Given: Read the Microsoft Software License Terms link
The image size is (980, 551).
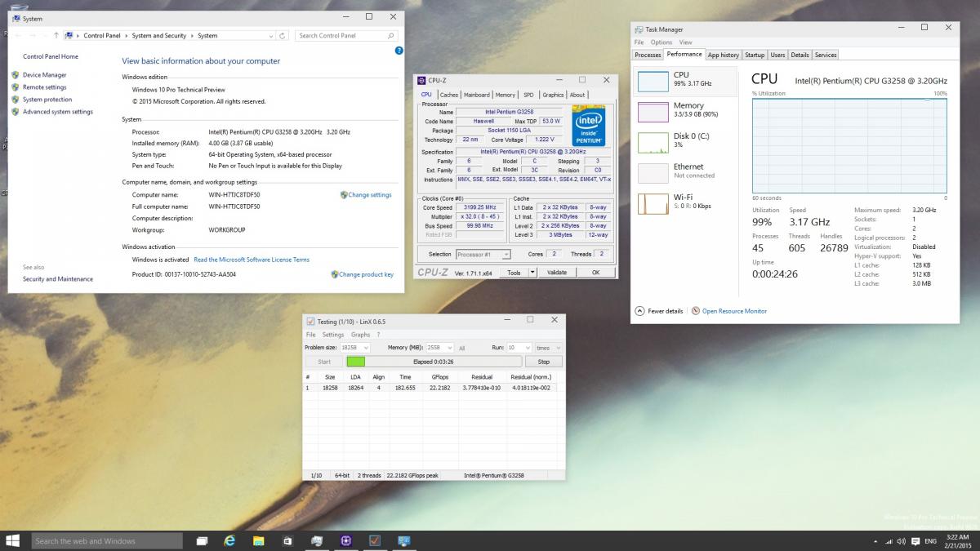Looking at the screenshot, I should pyautogui.click(x=252, y=260).
